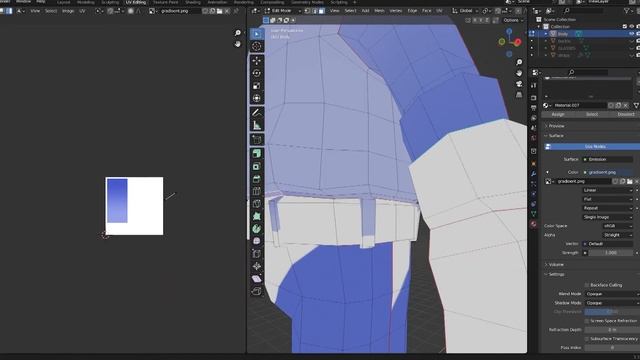Open the viewport Options dropdown
This screenshot has width=640, height=360.
tap(513, 20)
